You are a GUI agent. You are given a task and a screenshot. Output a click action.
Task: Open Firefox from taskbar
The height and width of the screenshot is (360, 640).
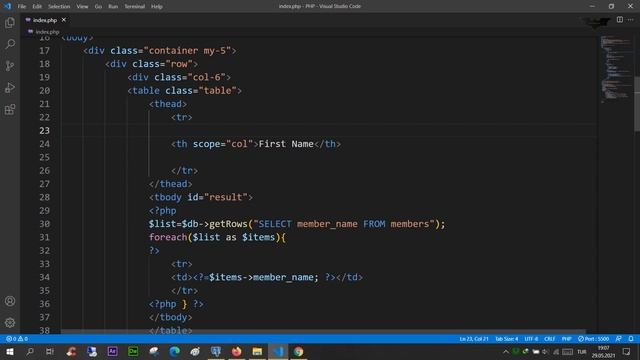tap(236, 351)
